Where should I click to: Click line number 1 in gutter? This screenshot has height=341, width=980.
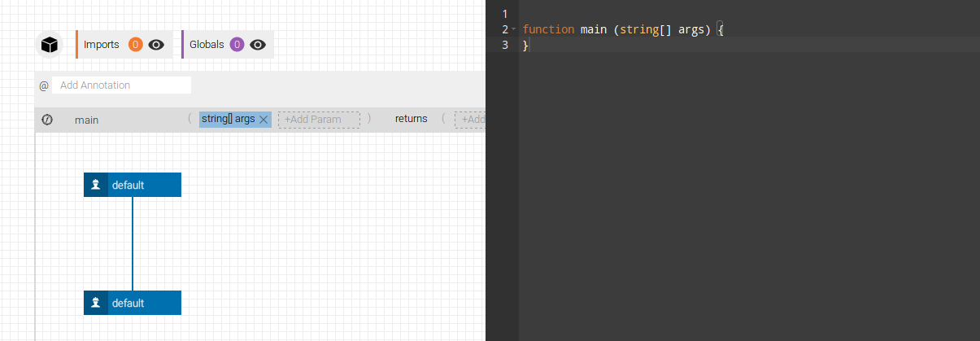coord(505,14)
